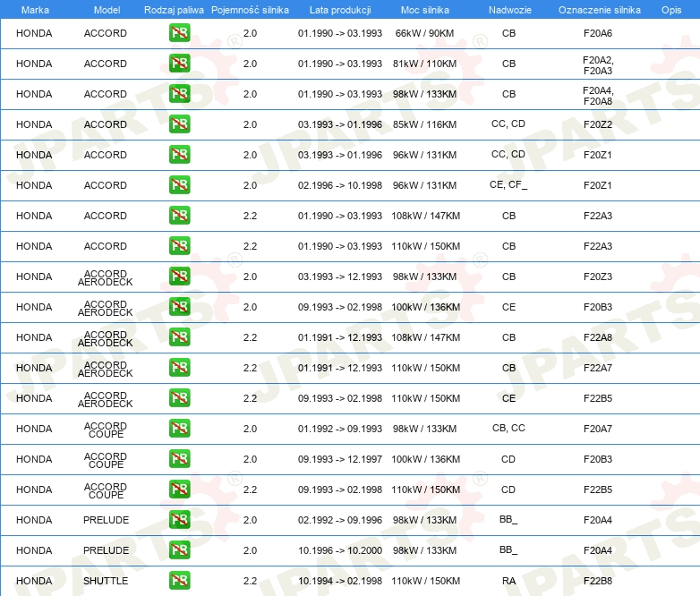Select date range 10.1996 -> 10.2000
Viewport: 700px width, 596px height.
pos(340,550)
